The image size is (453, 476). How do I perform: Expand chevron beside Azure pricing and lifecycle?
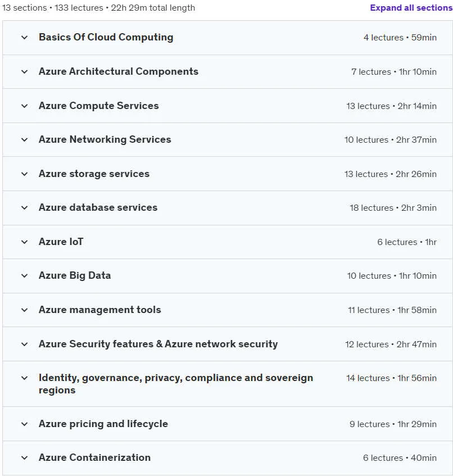(25, 424)
